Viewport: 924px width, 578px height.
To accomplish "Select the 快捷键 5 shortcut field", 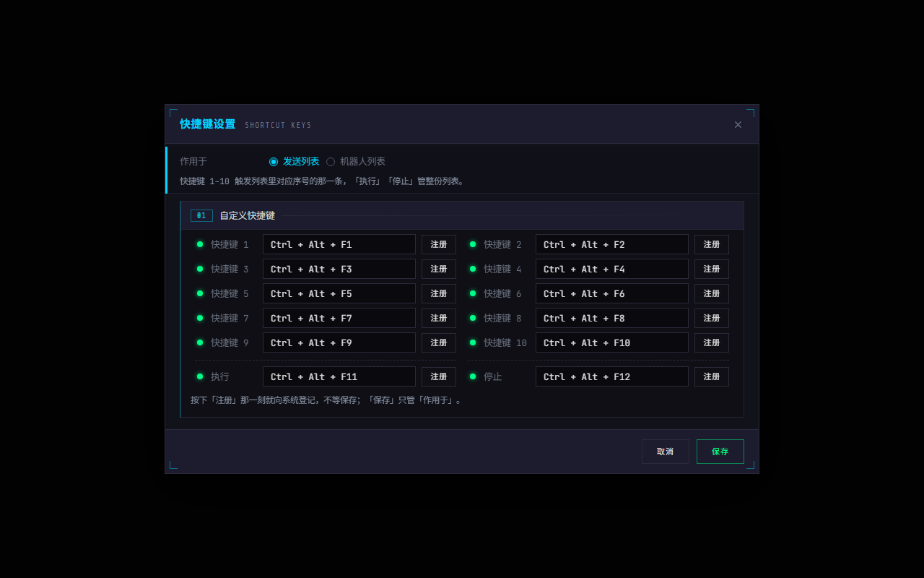I will point(339,293).
